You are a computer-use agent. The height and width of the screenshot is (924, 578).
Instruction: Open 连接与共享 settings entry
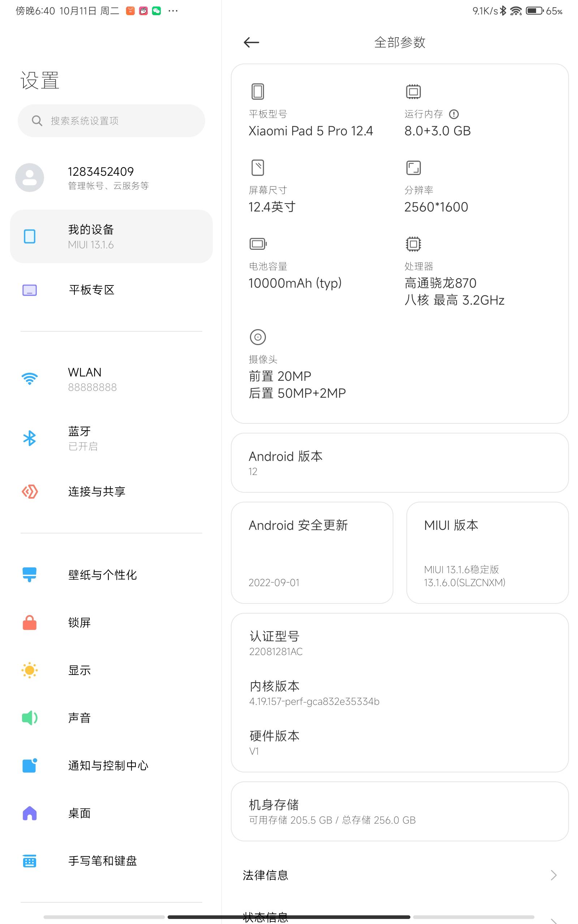point(111,491)
